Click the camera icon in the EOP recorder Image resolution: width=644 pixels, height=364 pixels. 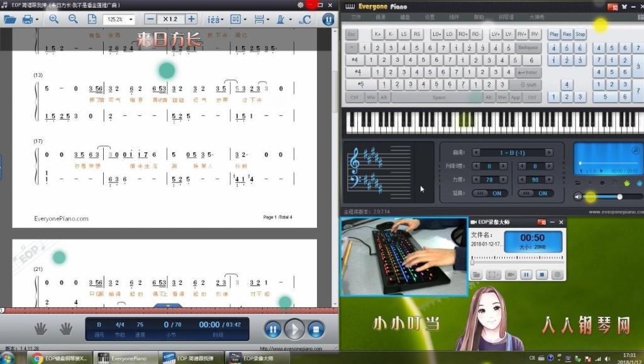511,275
